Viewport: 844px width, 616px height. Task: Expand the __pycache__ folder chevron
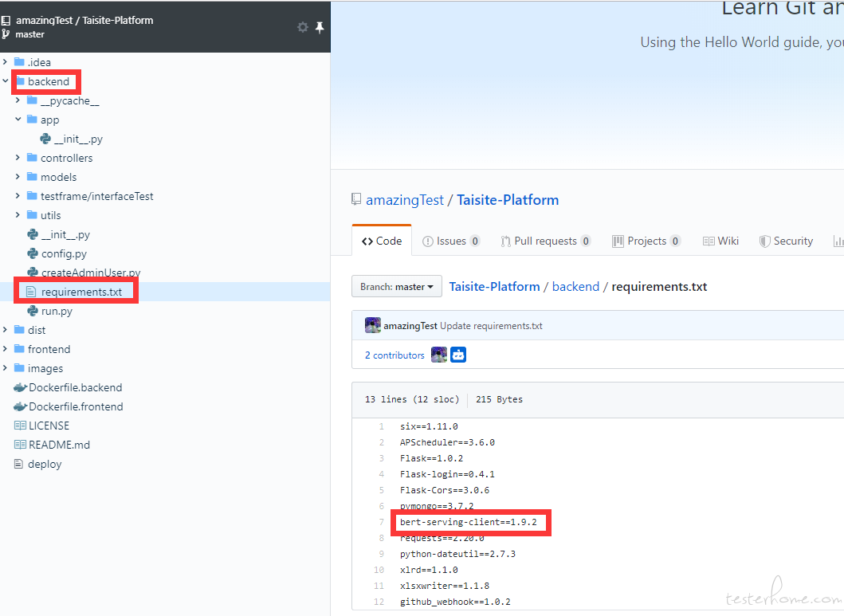(18, 100)
